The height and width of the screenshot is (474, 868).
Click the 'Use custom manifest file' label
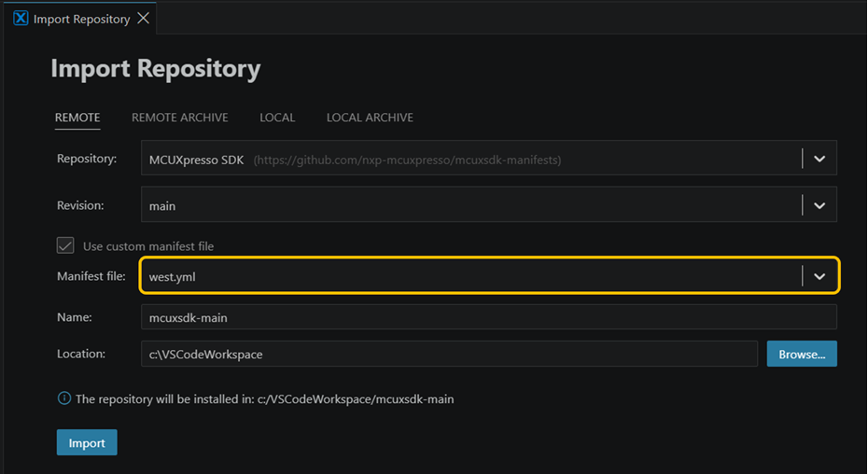coord(148,246)
